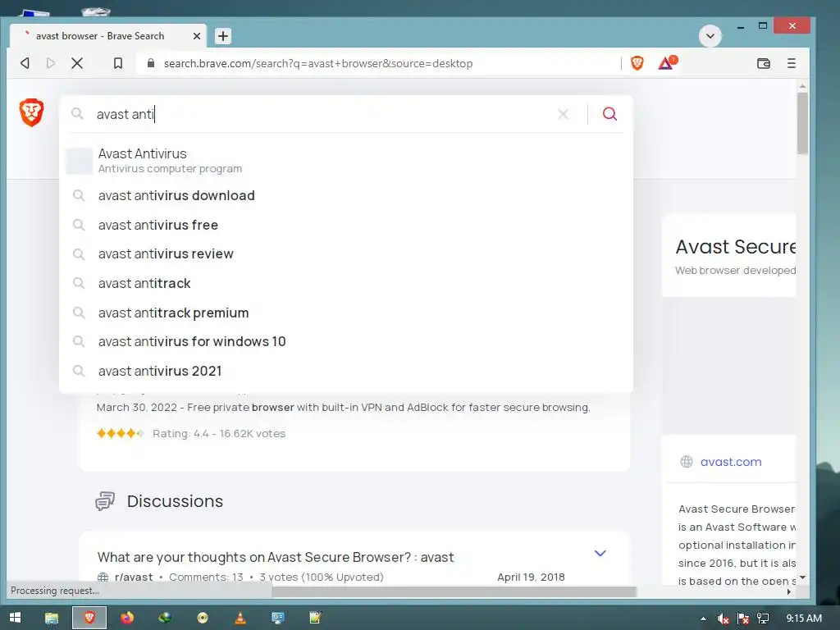This screenshot has width=840, height=630.
Task: Open the Windows Start menu
Action: pos(15,618)
